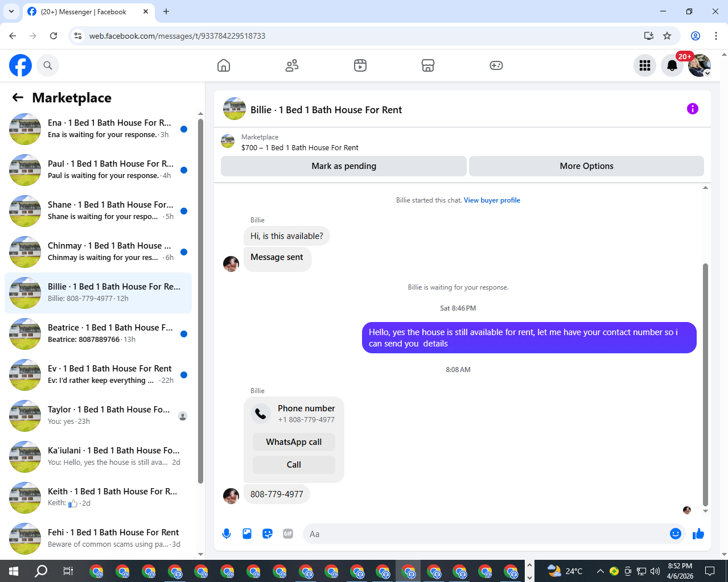This screenshot has width=728, height=582.
Task: Open Chinmay's conversation in the list
Action: click(x=98, y=252)
